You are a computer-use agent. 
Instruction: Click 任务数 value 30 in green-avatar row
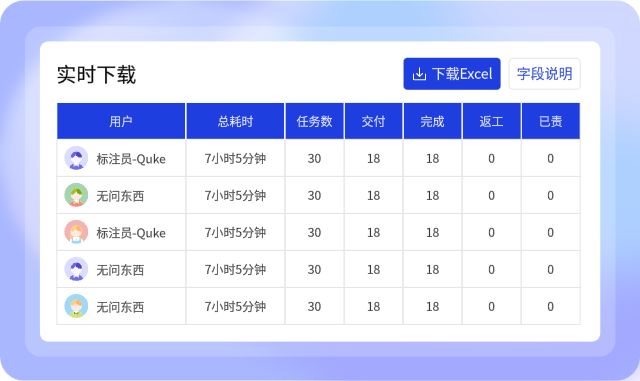tap(314, 196)
